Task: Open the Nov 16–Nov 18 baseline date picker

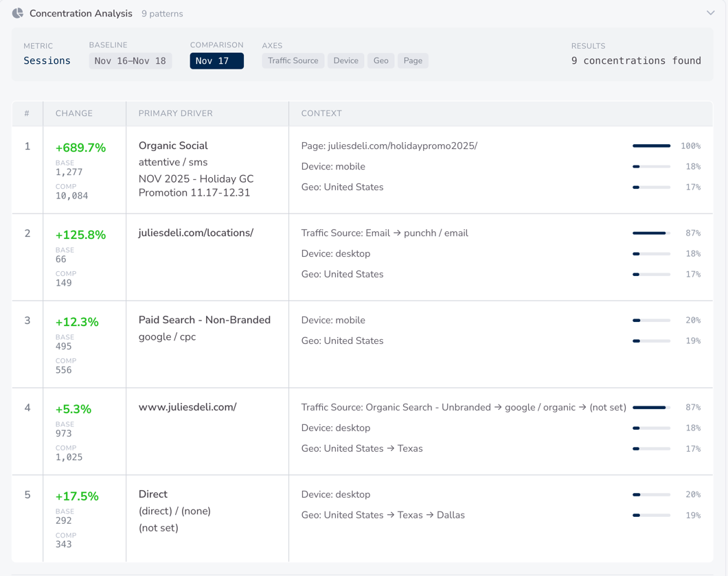Action: (130, 60)
